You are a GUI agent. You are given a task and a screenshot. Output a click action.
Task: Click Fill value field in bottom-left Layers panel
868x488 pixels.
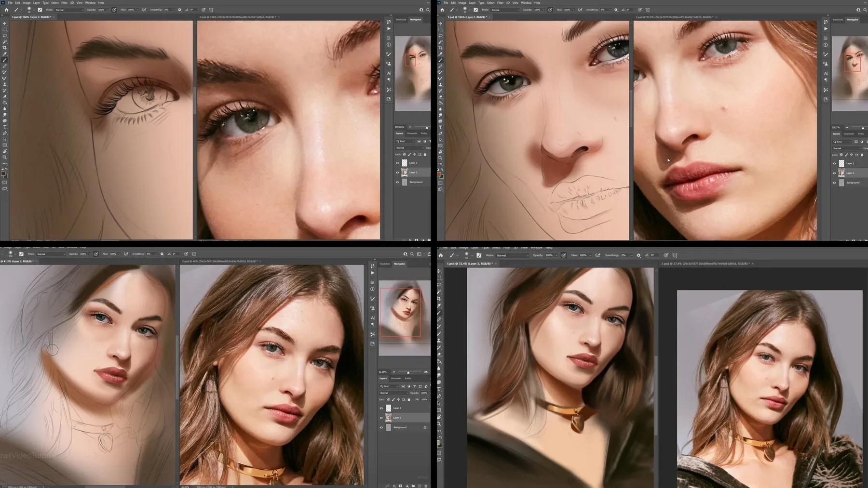coord(424,399)
